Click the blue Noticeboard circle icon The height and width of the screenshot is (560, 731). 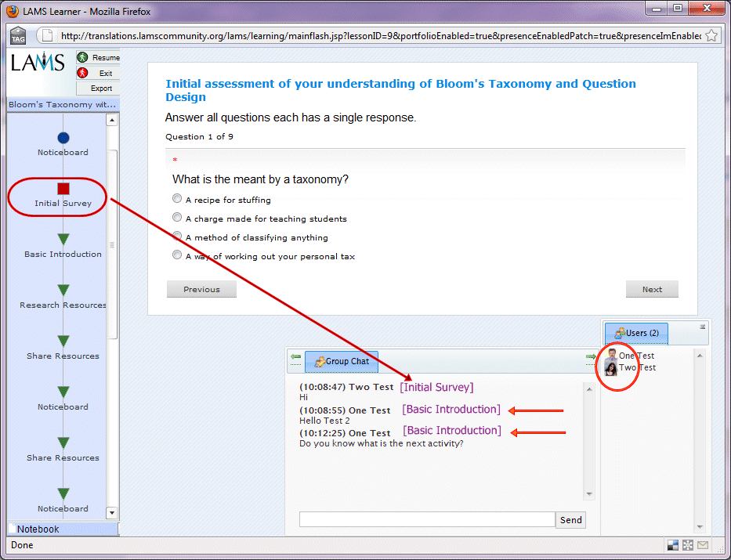tap(63, 138)
